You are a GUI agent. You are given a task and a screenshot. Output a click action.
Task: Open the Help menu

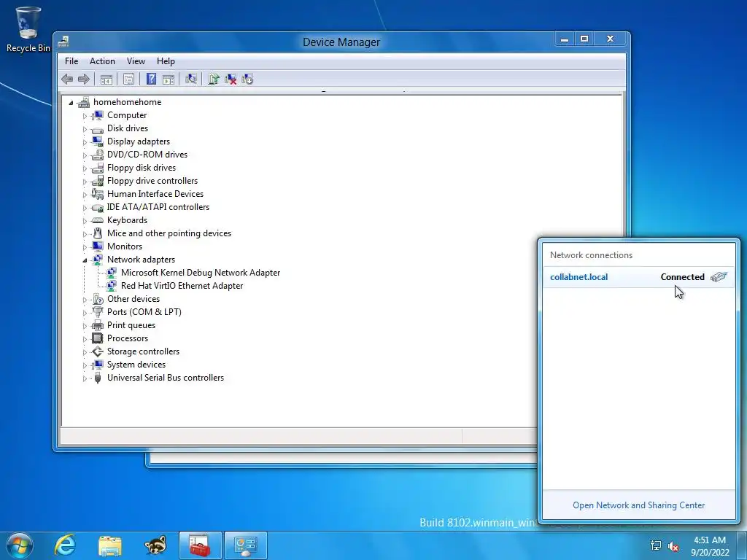click(166, 61)
